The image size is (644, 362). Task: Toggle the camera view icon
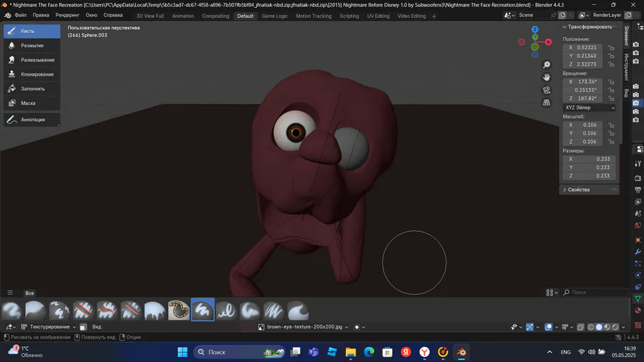[546, 90]
